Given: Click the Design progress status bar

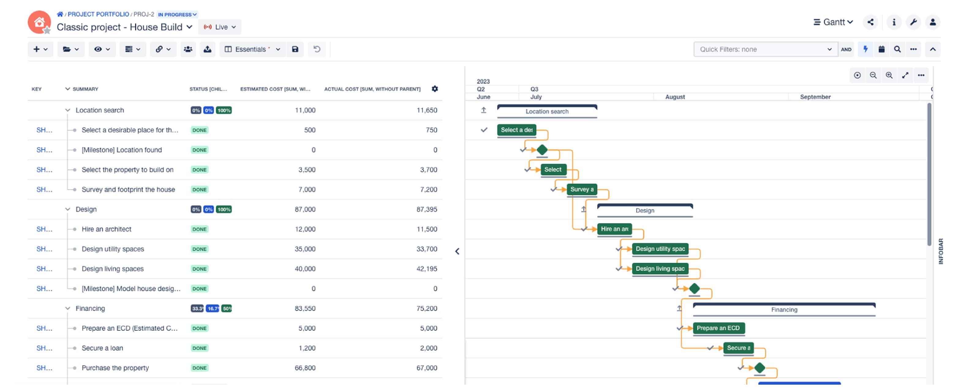Looking at the screenshot, I should (x=211, y=209).
